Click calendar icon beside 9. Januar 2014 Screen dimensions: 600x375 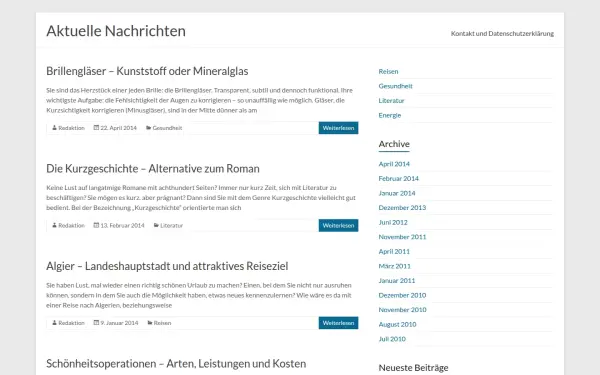[x=96, y=323]
